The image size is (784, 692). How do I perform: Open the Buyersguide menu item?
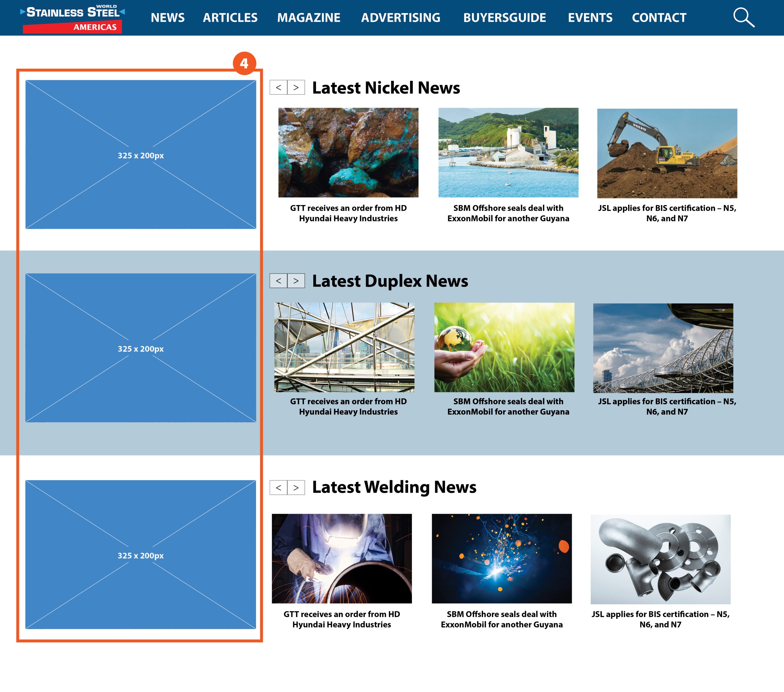point(504,18)
